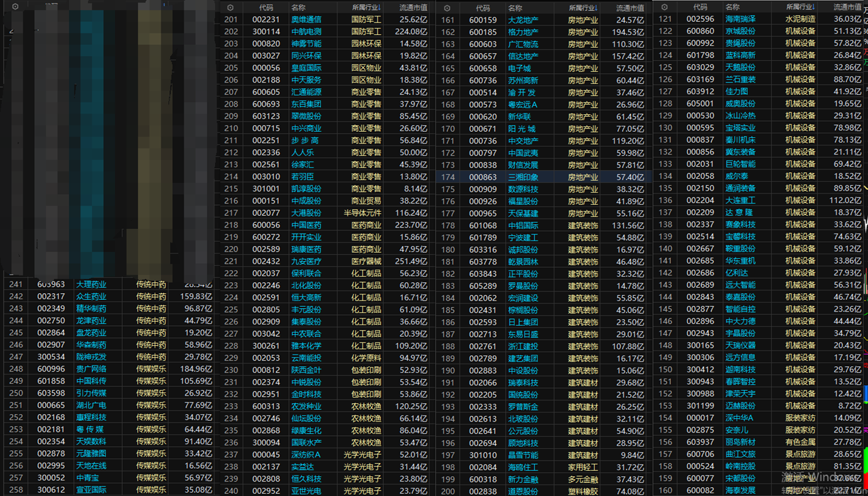Select stock 冰山冷热
The height and width of the screenshot is (496, 868).
(740, 115)
